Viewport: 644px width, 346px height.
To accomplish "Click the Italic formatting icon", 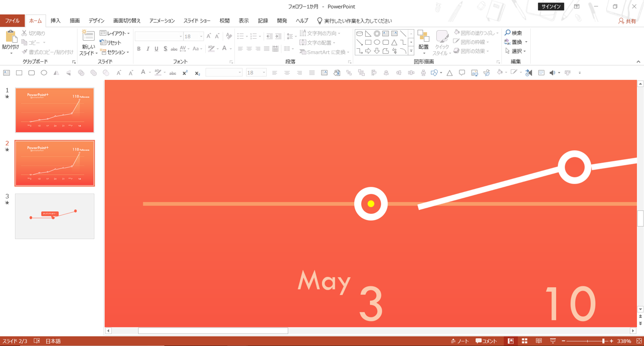I will click(x=148, y=49).
